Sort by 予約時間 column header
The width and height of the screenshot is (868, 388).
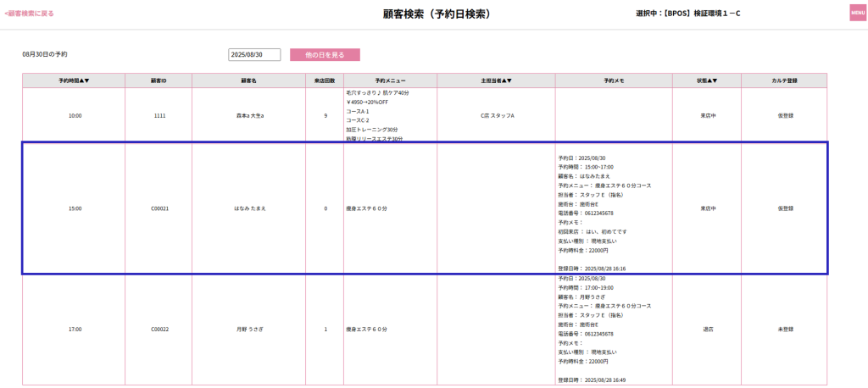click(75, 80)
